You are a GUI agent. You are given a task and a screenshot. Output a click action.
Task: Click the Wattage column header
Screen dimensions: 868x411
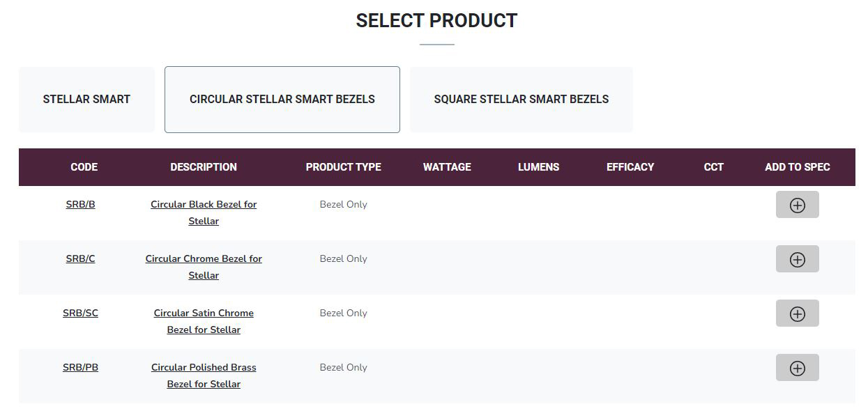pos(447,167)
